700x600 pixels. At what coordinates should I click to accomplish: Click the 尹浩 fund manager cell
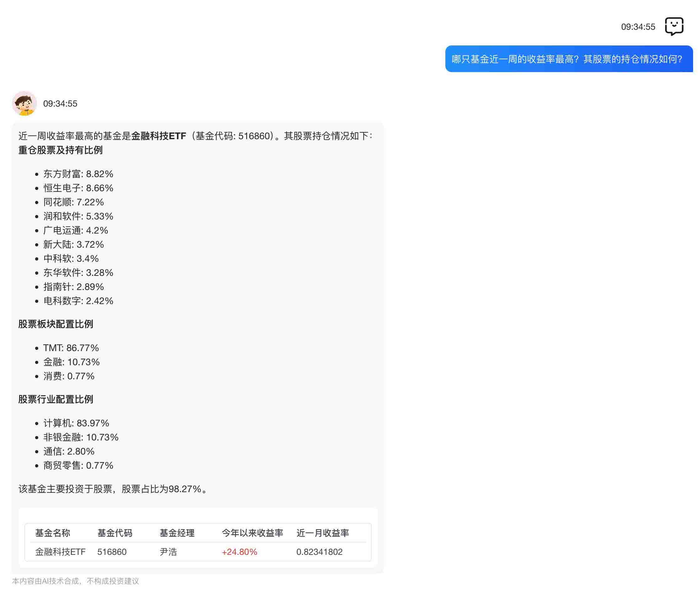tap(168, 552)
